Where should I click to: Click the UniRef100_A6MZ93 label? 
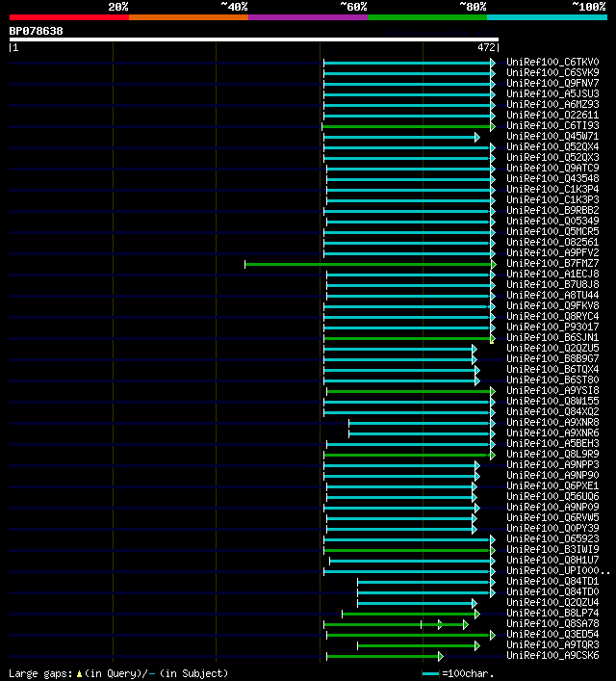tap(552, 104)
